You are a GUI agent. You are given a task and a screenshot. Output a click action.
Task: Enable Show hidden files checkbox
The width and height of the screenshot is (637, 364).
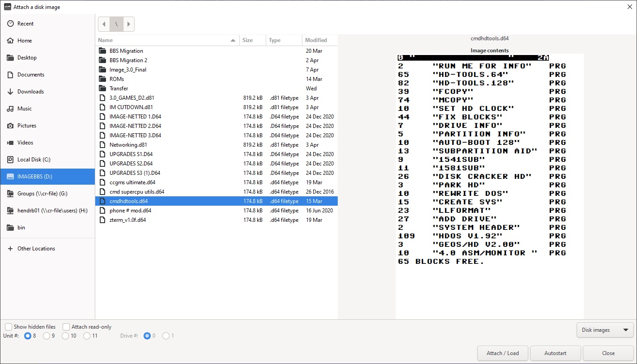[x=8, y=327]
